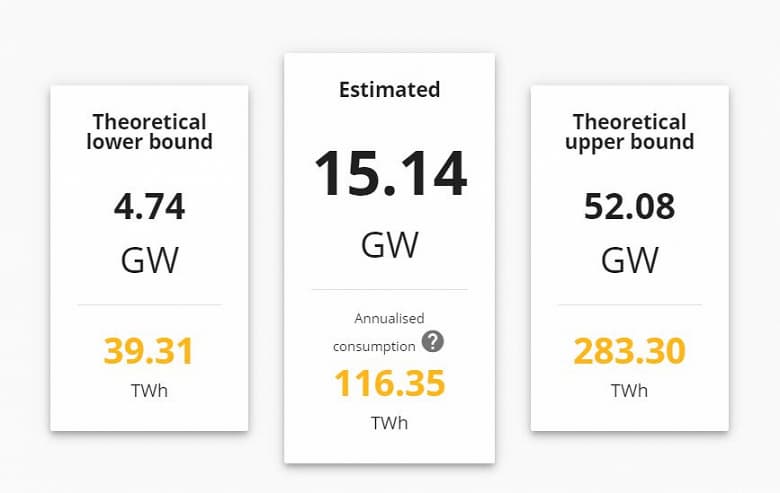The image size is (780, 493).
Task: Select the large 15.14 estimated value
Action: [390, 173]
